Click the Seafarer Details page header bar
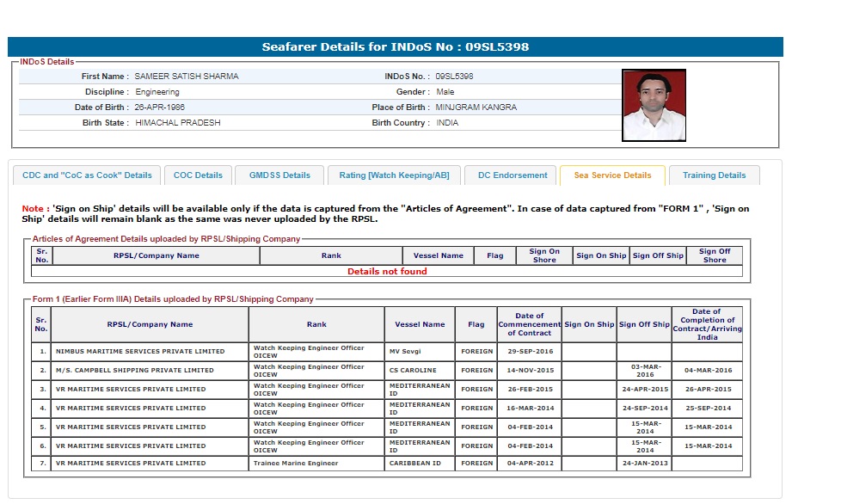 pos(396,47)
